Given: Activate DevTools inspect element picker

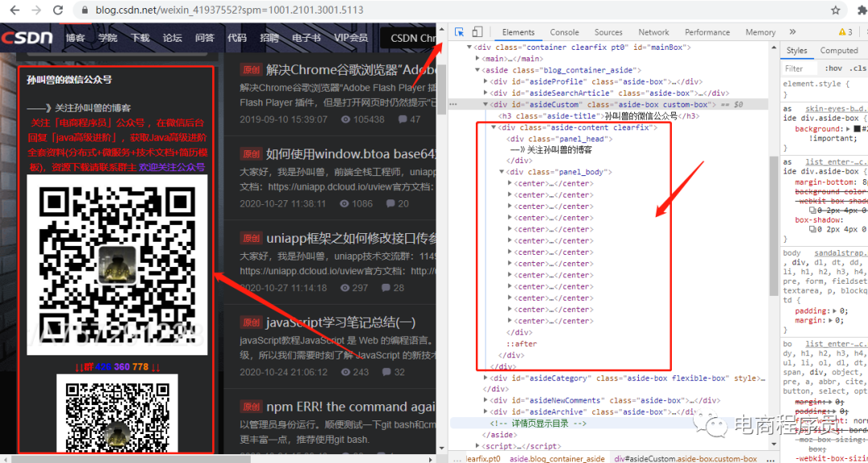Looking at the screenshot, I should 459,32.
